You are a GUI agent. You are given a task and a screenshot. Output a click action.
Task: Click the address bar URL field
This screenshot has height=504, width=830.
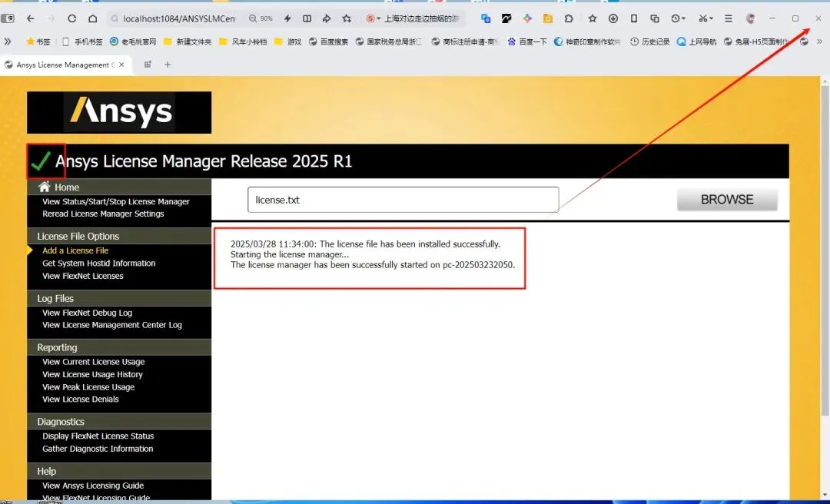click(179, 18)
